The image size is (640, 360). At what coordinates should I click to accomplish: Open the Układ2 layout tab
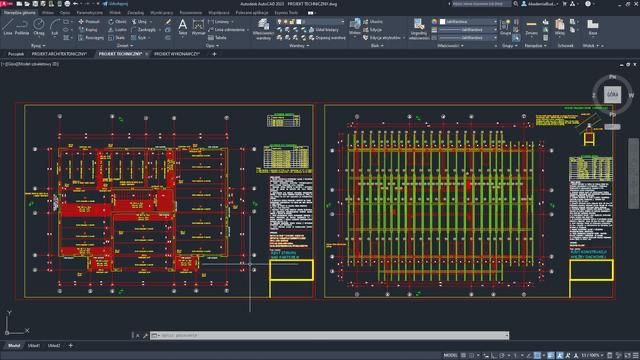point(54,346)
